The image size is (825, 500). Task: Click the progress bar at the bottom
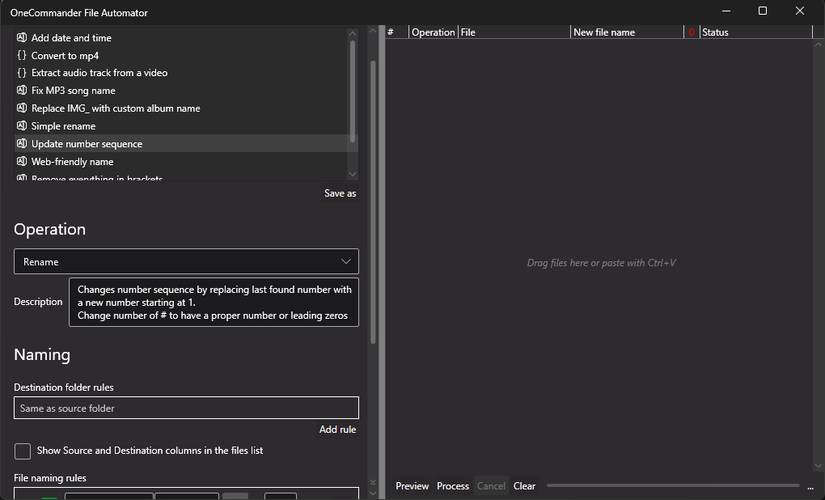(673, 486)
